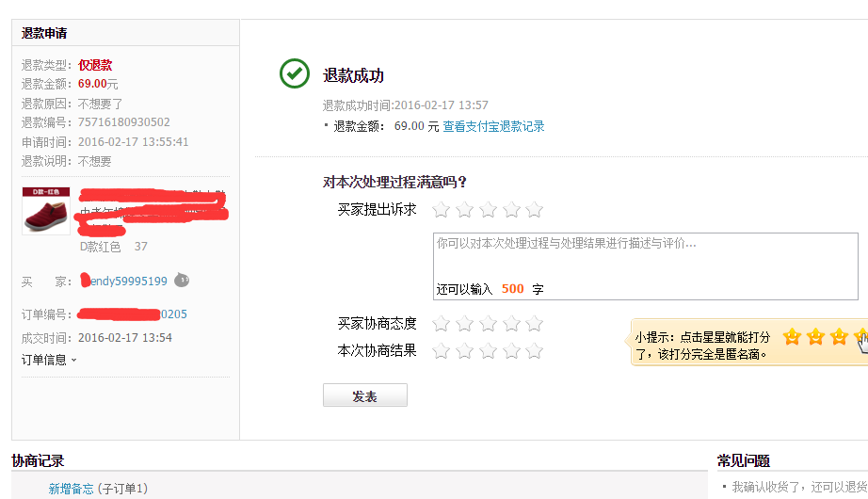Viewport: 868px width, 499px height.
Task: Expand the 订单信息 details
Action: tap(49, 360)
